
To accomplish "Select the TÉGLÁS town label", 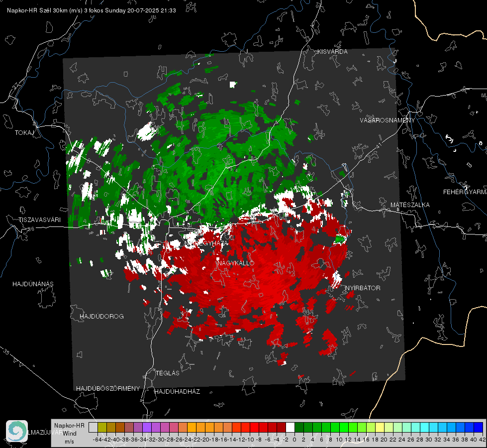I will [168, 373].
